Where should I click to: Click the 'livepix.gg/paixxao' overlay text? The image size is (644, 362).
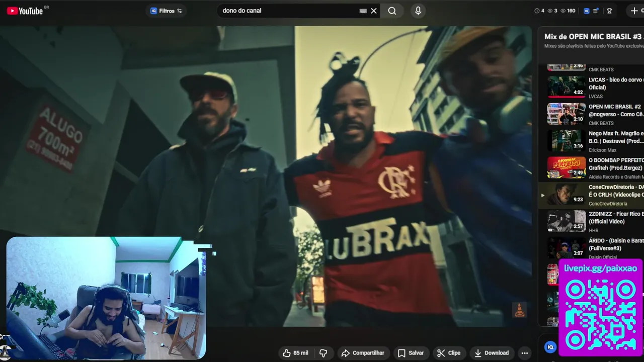(x=600, y=268)
